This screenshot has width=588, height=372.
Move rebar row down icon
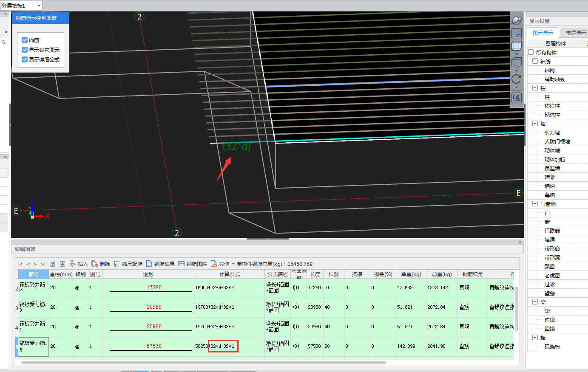pos(62,264)
